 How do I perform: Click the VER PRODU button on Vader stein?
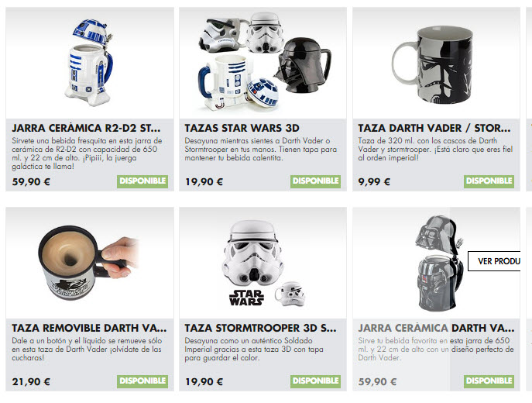coord(494,261)
